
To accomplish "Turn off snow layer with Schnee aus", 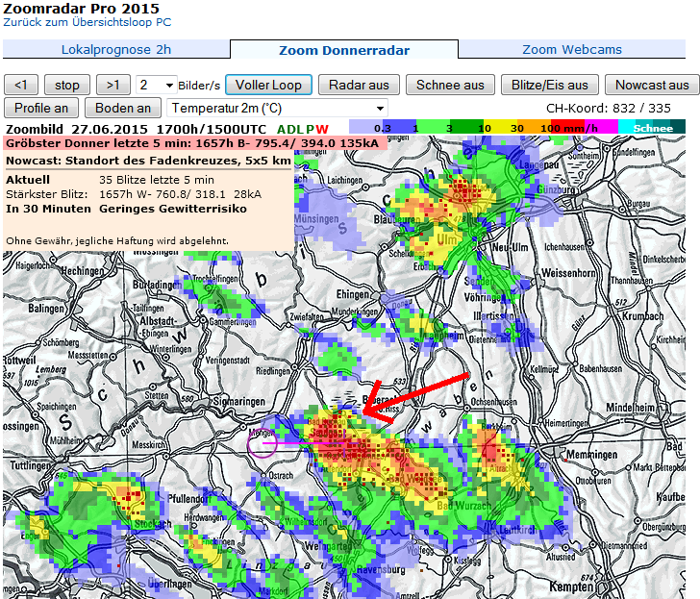I will (x=450, y=85).
